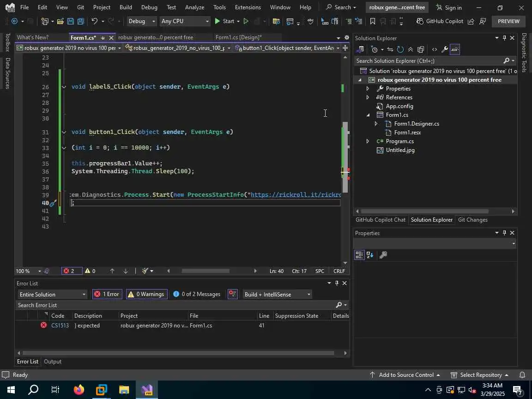
Task: Click the Pending Changes Filter clock icon
Action: point(375,49)
